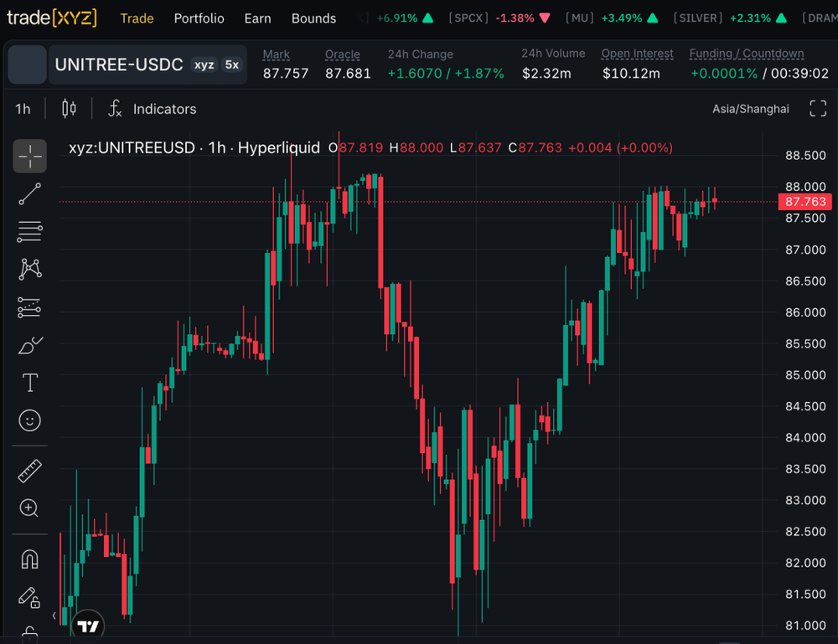Image resolution: width=838 pixels, height=644 pixels.
Task: Switch to the Portfolio tab
Action: point(199,18)
